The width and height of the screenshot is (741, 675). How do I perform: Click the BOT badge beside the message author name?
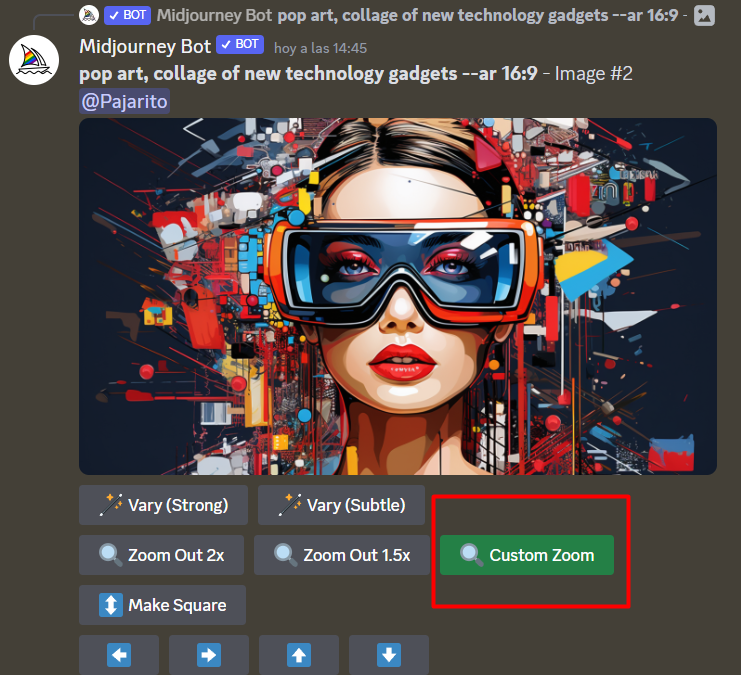pyautogui.click(x=240, y=45)
